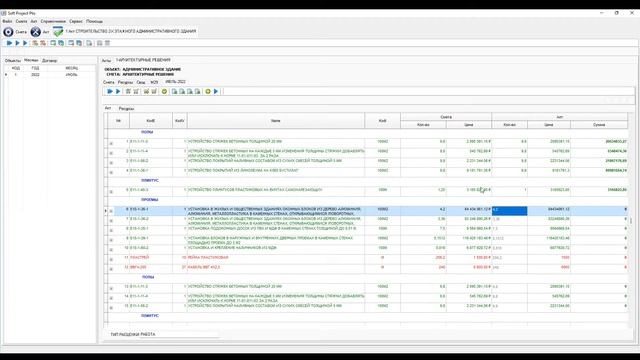Open the Помощь menu

(94, 21)
